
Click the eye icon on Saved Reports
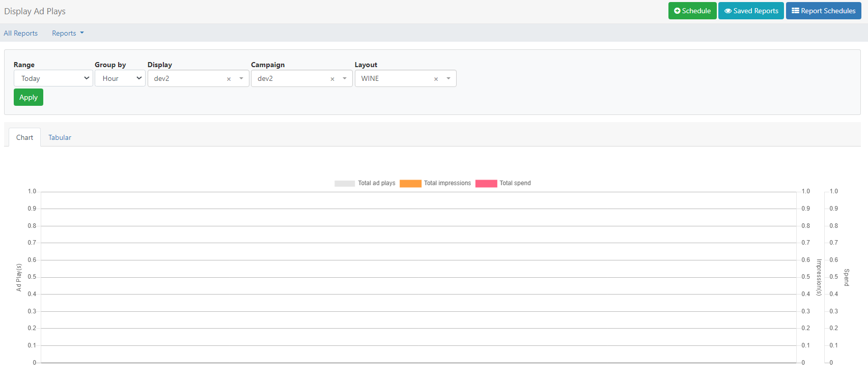click(728, 11)
